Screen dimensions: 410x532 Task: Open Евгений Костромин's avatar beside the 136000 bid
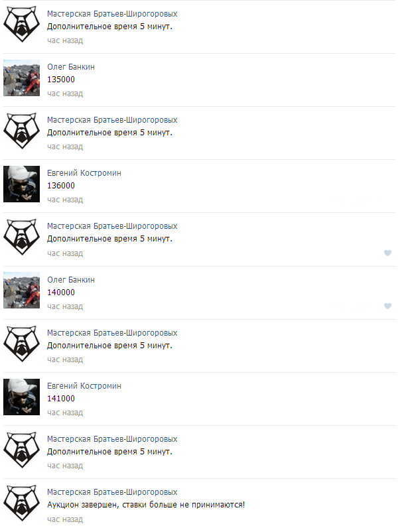21,184
